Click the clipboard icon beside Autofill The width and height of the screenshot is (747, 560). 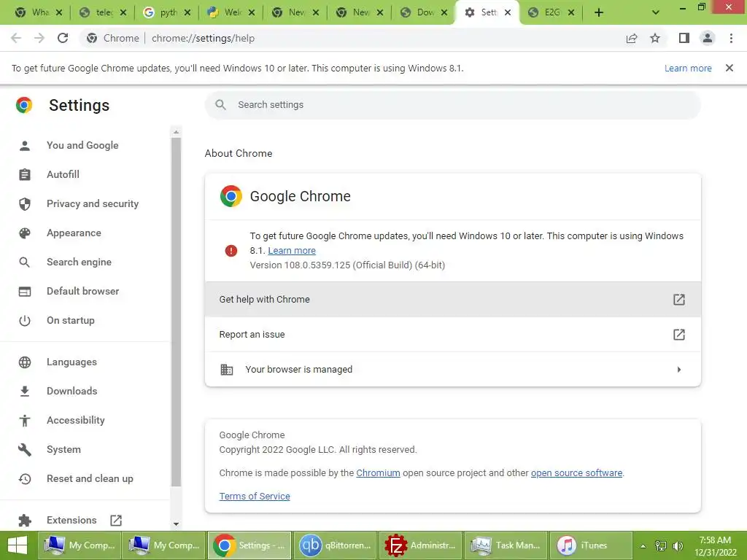(x=25, y=175)
